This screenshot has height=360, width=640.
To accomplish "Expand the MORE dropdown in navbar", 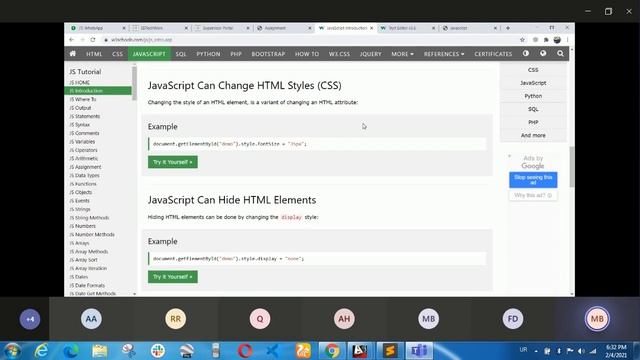I will tap(402, 54).
